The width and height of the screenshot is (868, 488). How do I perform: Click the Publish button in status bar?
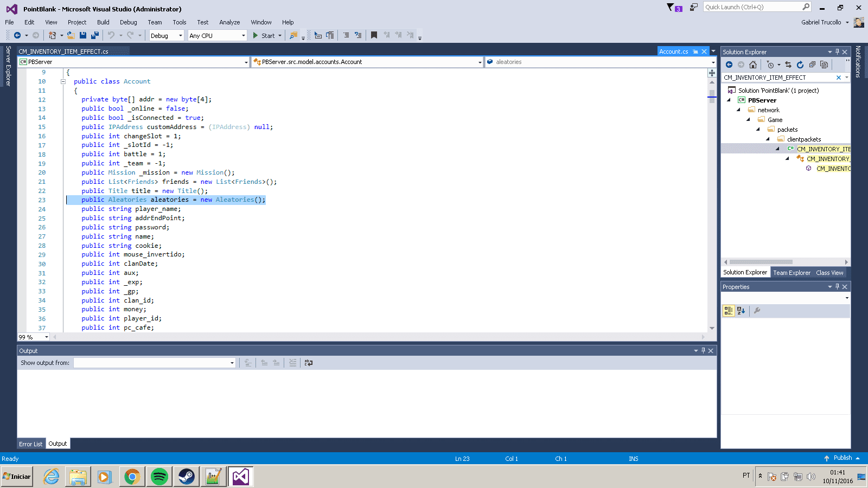pyautogui.click(x=841, y=458)
